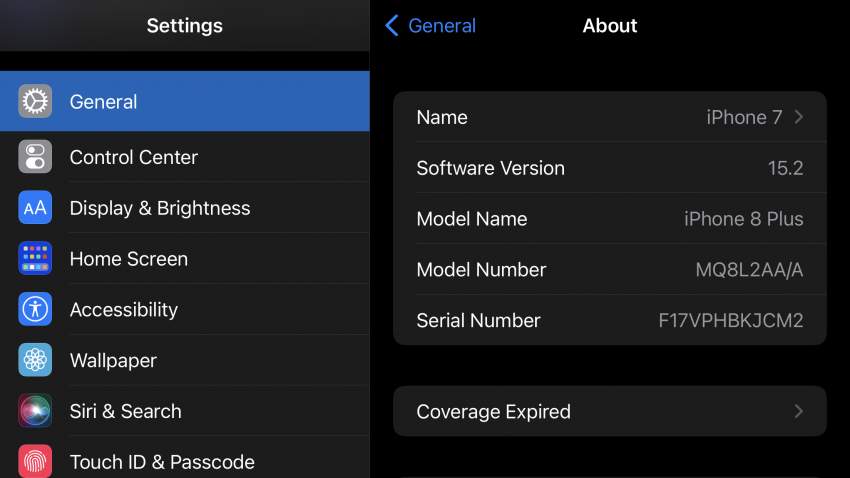This screenshot has width=850, height=478.
Task: Select Display & Brightness in the sidebar
Action: pos(160,208)
